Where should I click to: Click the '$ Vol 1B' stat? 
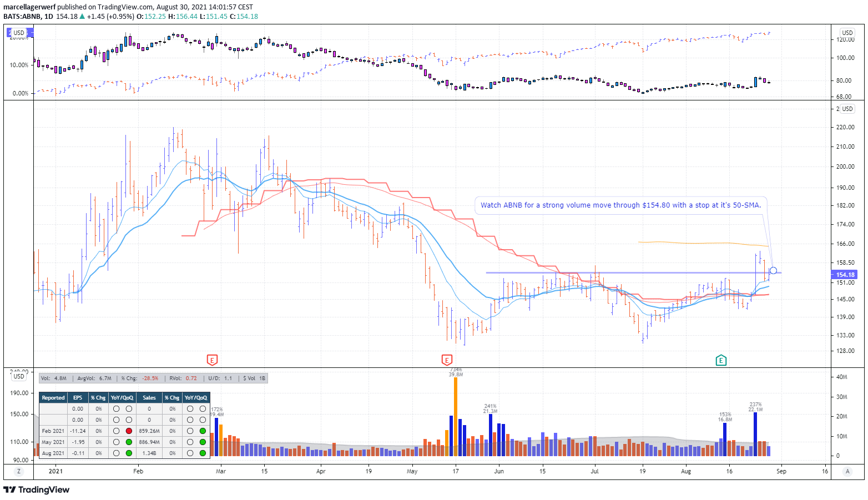[x=254, y=378]
